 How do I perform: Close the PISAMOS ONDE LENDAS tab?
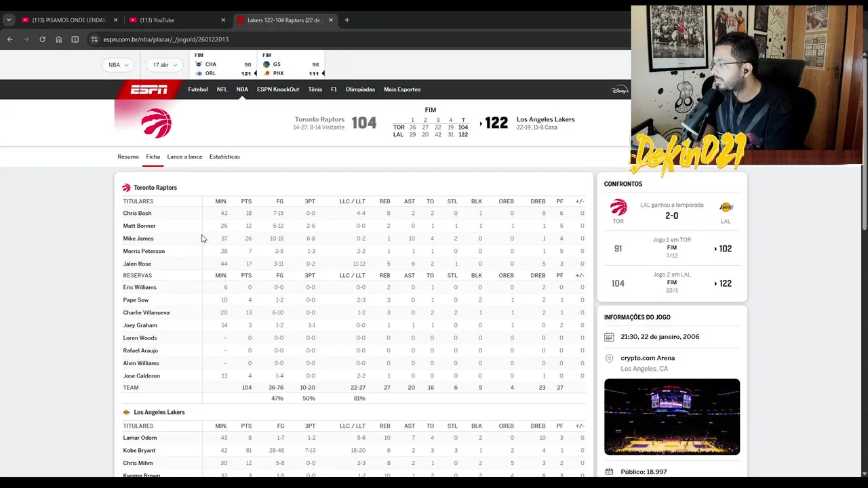pyautogui.click(x=116, y=20)
